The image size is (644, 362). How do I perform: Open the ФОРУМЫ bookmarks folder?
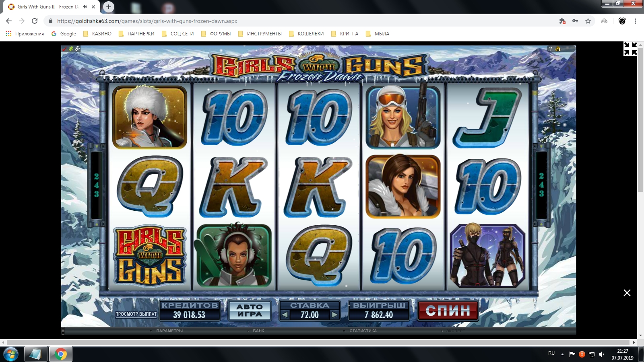pos(216,34)
